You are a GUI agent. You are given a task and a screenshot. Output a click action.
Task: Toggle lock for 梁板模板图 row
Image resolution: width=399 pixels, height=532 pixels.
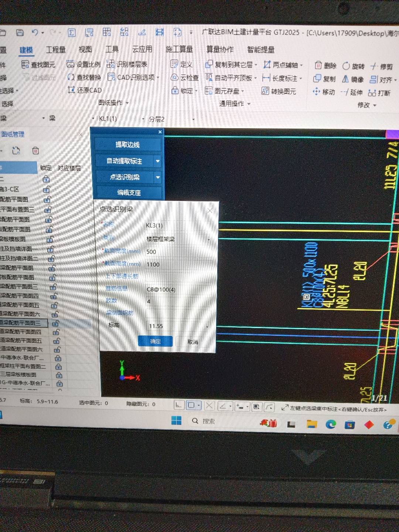click(50, 239)
